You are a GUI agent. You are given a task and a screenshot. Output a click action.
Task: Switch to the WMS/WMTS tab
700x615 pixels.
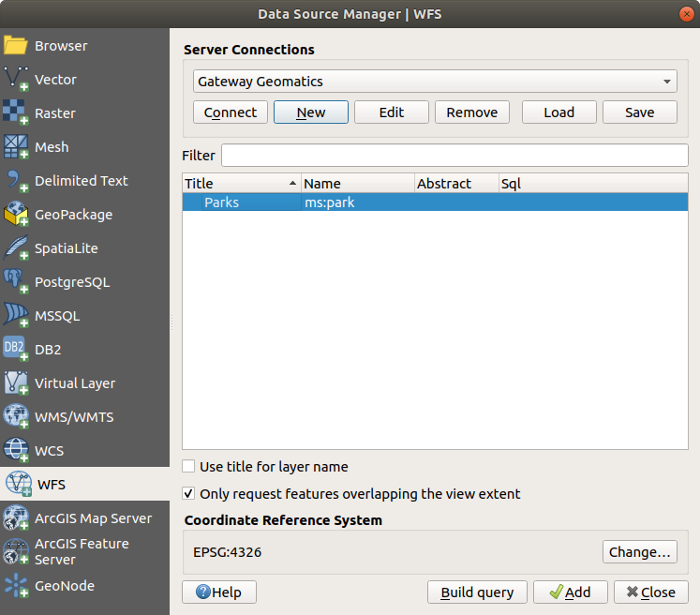click(73, 417)
